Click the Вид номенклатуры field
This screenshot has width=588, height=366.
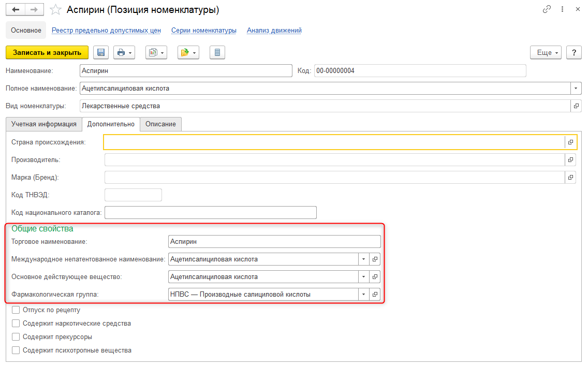point(325,106)
